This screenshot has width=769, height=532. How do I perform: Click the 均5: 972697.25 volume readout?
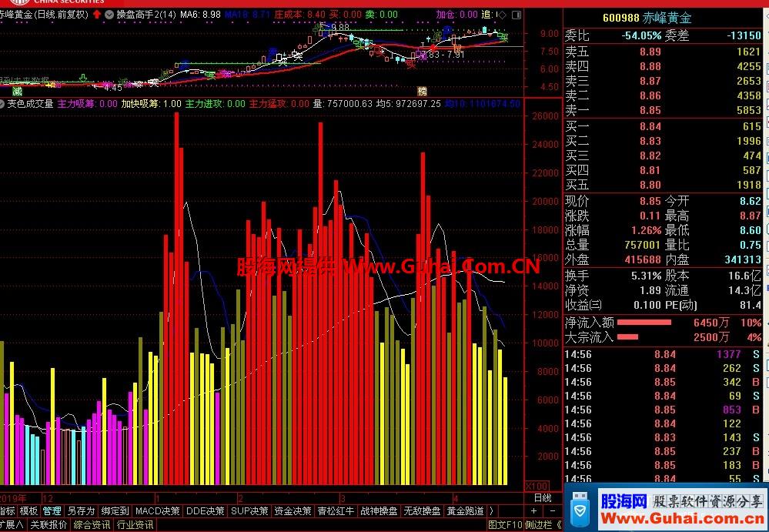pos(409,103)
